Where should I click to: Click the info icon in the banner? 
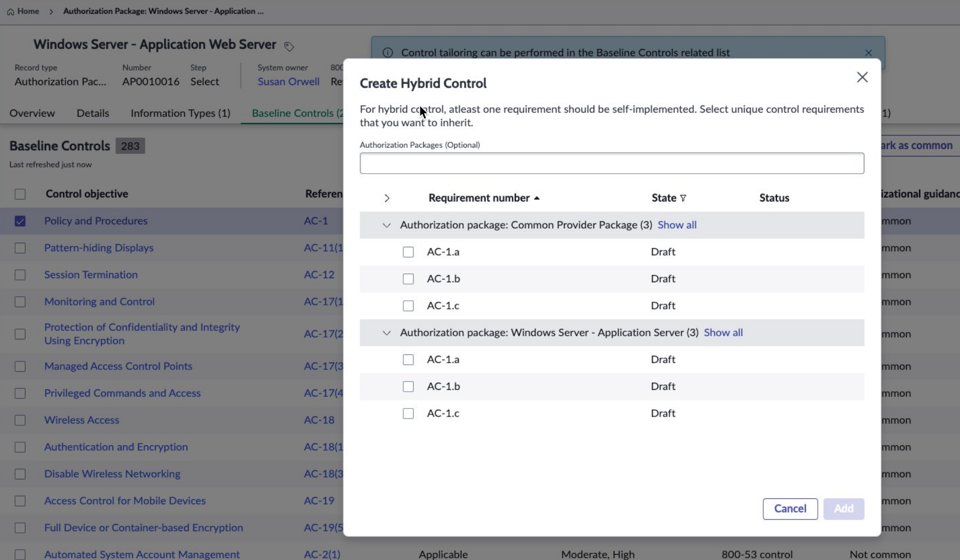(388, 53)
